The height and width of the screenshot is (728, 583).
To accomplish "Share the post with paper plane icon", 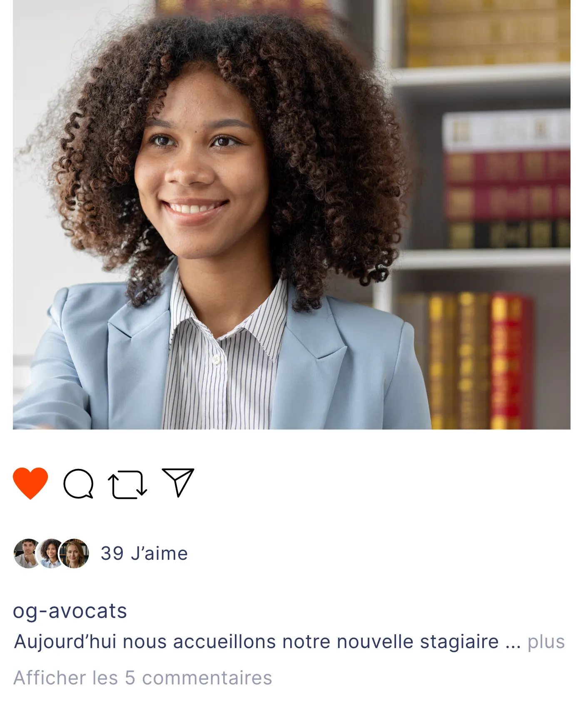I will click(x=178, y=482).
